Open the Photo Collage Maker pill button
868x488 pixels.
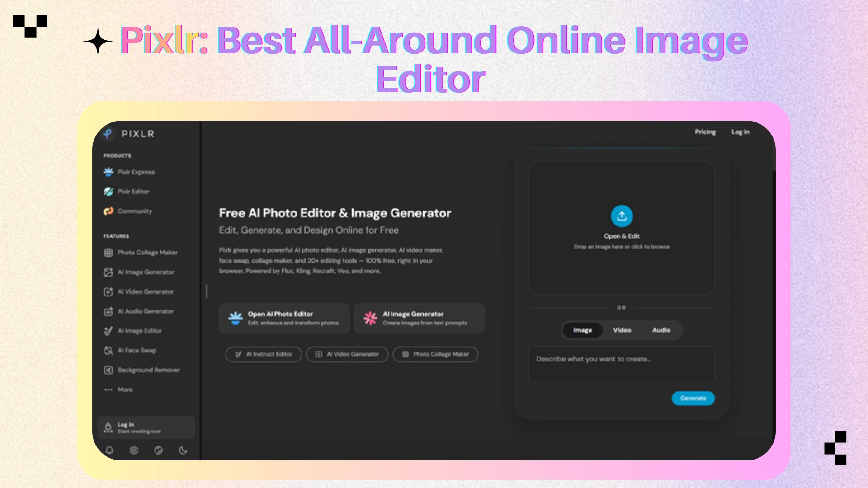(x=435, y=354)
